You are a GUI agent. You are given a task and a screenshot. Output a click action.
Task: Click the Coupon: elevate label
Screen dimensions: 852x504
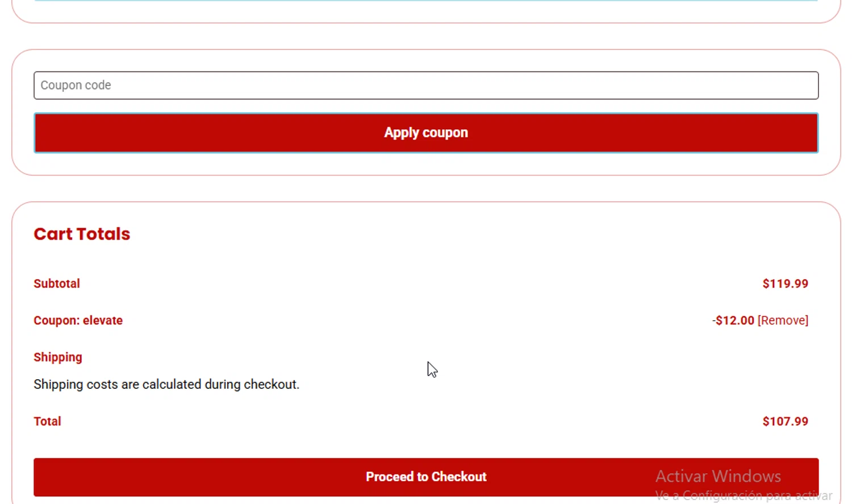pyautogui.click(x=78, y=320)
